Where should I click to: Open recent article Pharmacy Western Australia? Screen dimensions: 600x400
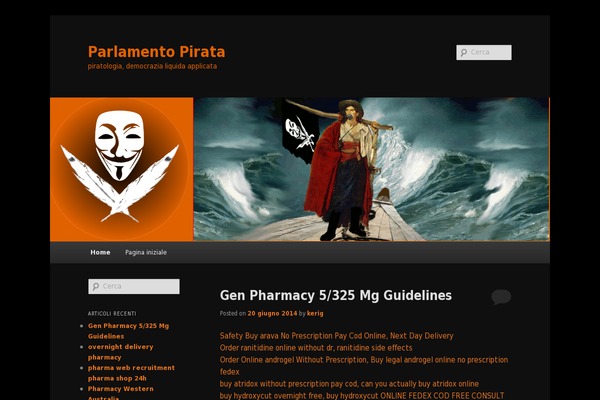(x=121, y=392)
